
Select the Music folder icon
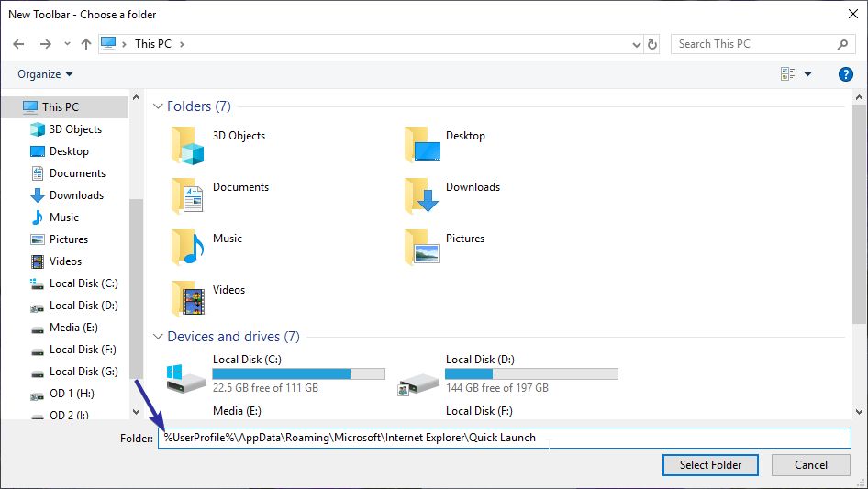pyautogui.click(x=188, y=247)
